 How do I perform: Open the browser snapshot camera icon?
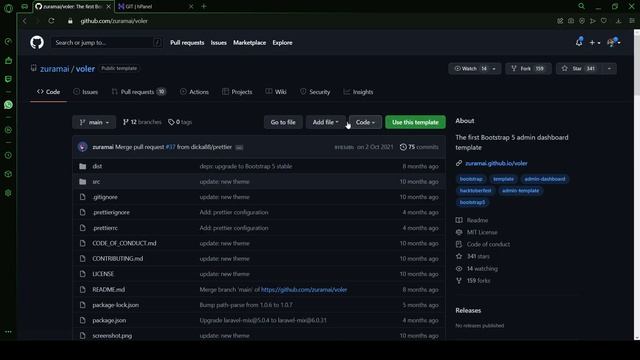click(571, 21)
